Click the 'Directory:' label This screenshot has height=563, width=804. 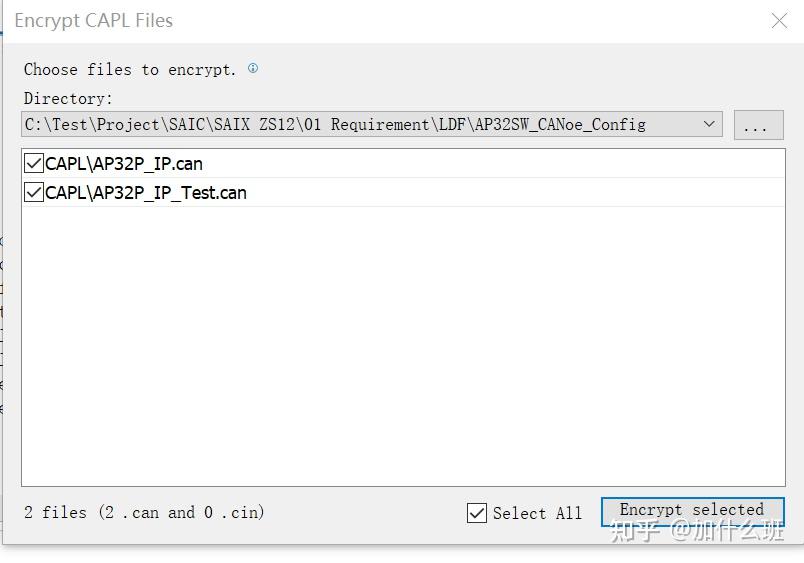tap(68, 98)
